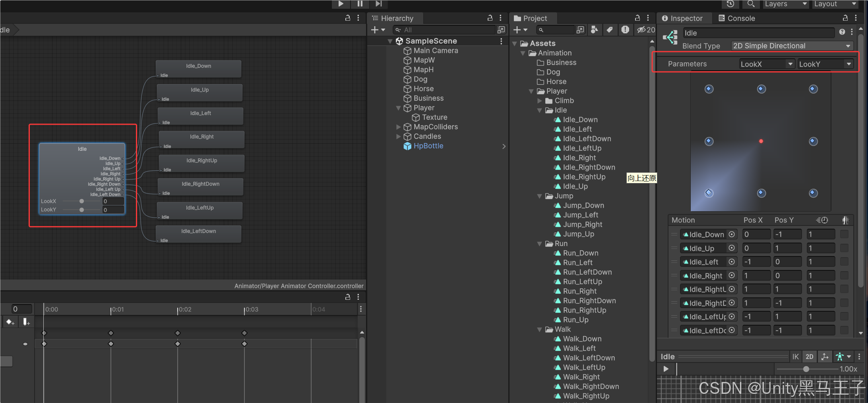
Task: Open the Hierarchy panel three-dot menu
Action: (501, 18)
